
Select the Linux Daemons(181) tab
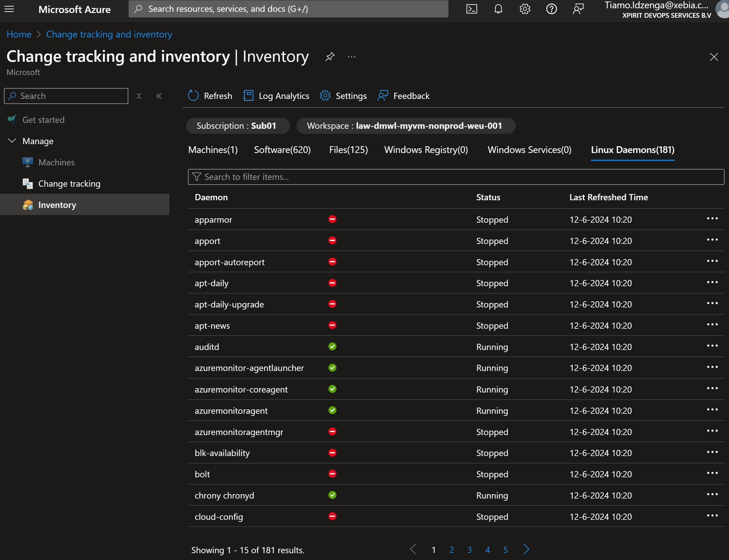click(x=633, y=150)
